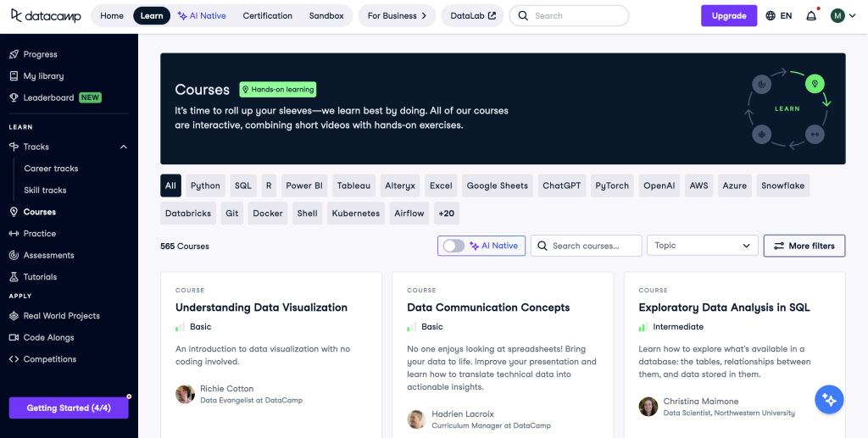The height and width of the screenshot is (438, 868).
Task: Collapse the Tracks section in sidebar
Action: (124, 147)
